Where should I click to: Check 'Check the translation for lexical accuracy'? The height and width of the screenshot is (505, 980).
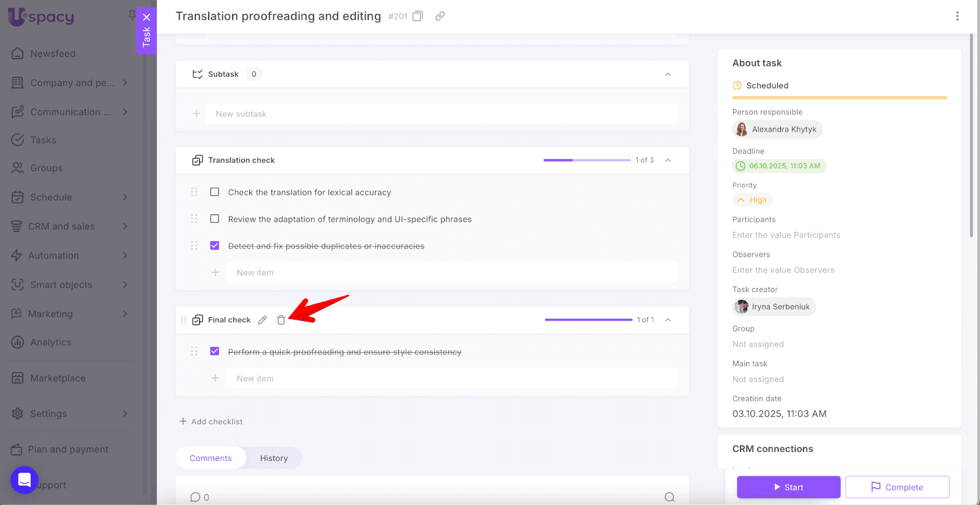pos(214,192)
